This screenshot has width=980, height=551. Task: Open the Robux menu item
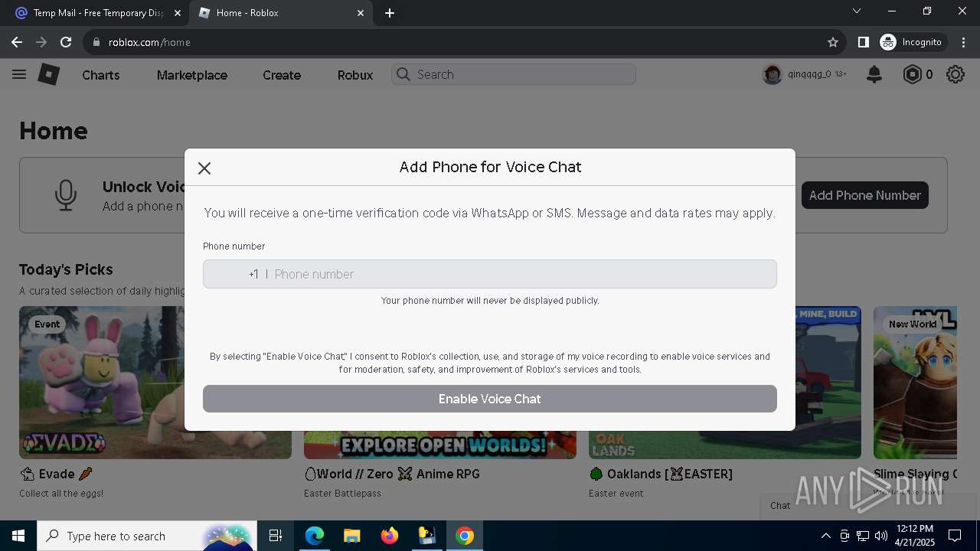(355, 75)
